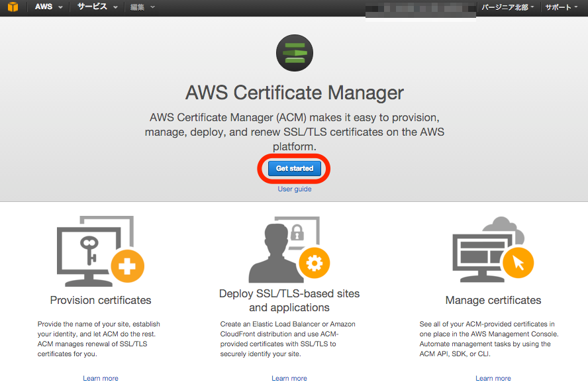Click Learn more under Deploy SSL/TLS-based sites

[289, 378]
